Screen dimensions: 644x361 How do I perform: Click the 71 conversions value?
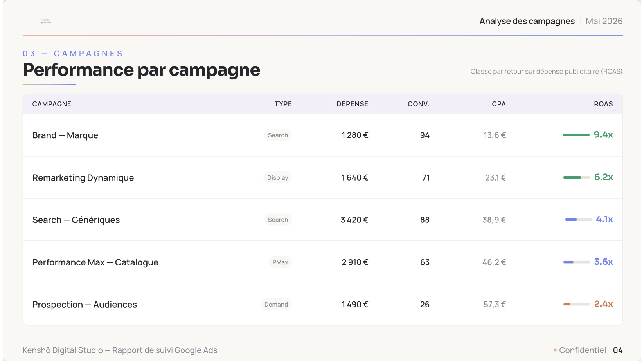[x=426, y=177]
